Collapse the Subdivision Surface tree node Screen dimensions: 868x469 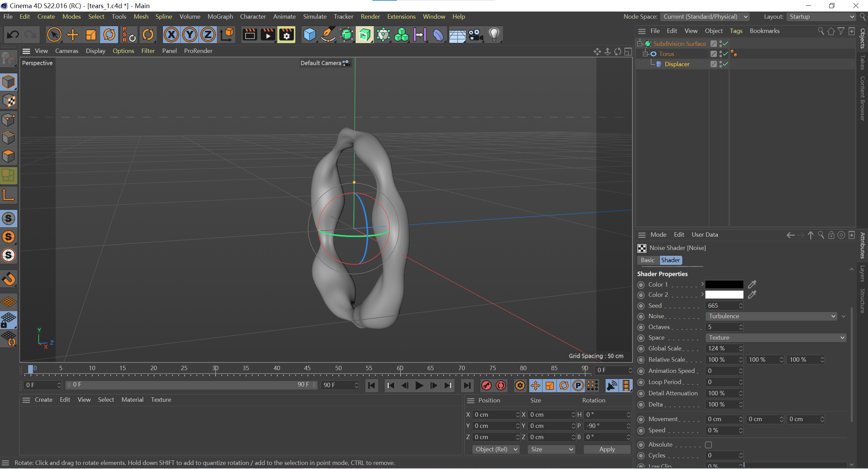(640, 43)
